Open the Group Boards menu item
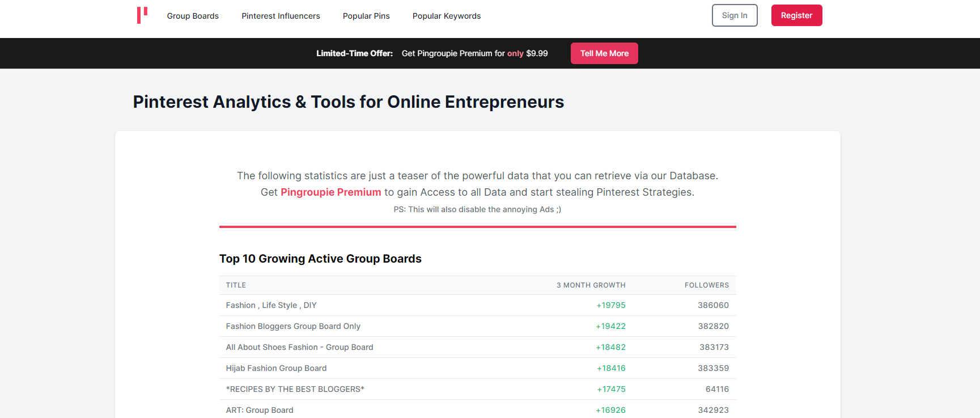 click(193, 16)
